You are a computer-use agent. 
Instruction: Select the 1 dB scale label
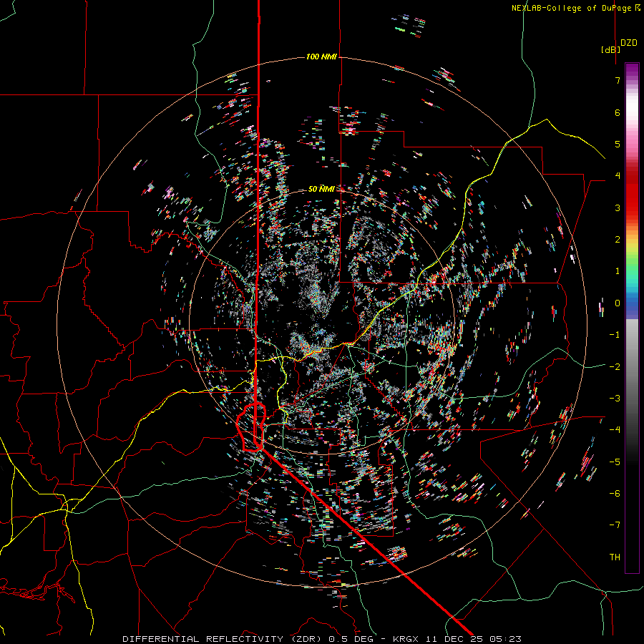[x=618, y=271]
